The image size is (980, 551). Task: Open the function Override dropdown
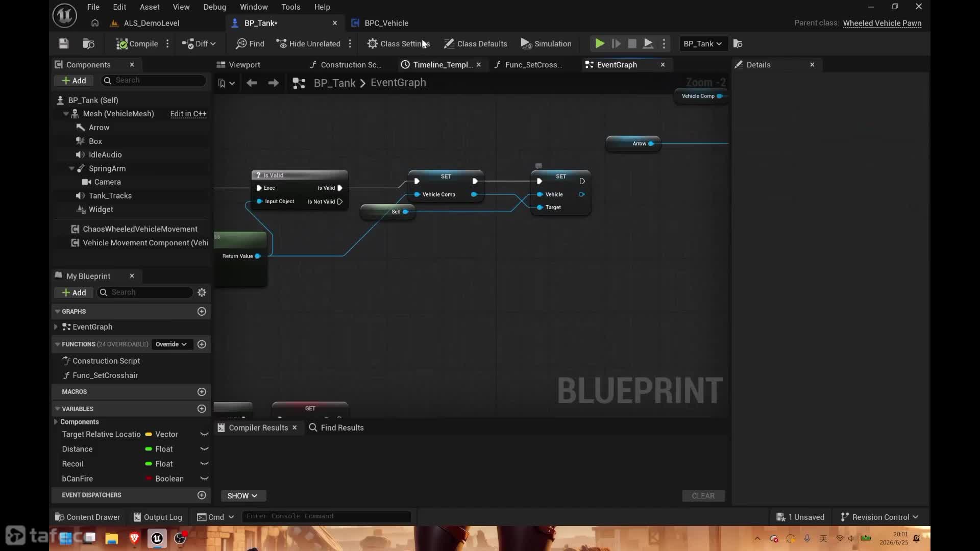[171, 344]
